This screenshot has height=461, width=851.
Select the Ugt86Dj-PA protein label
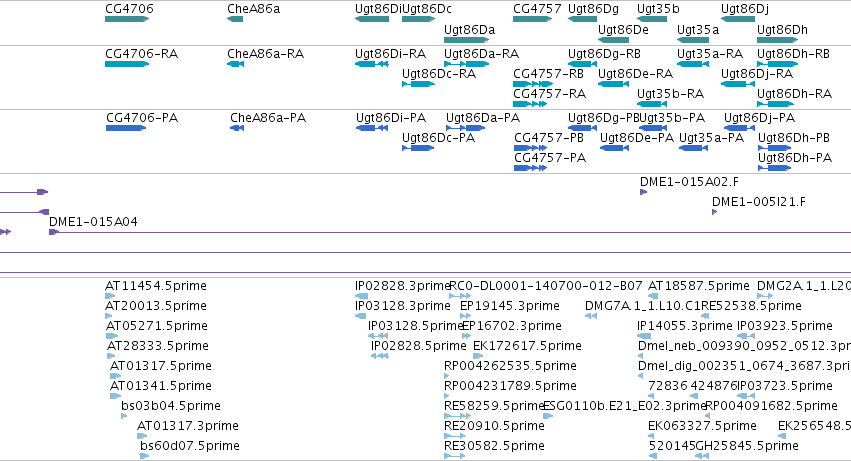759,118
